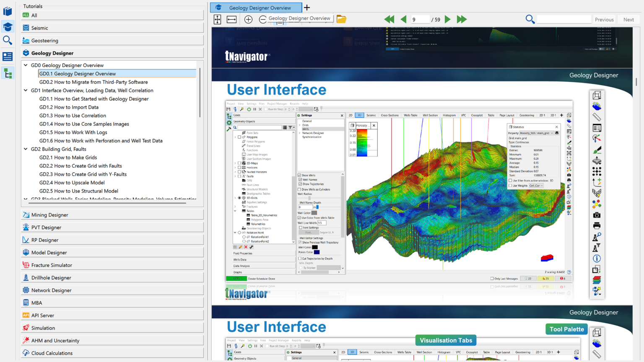This screenshot has width=644, height=362.
Task: Advance to the next page arrow
Action: [x=447, y=19]
